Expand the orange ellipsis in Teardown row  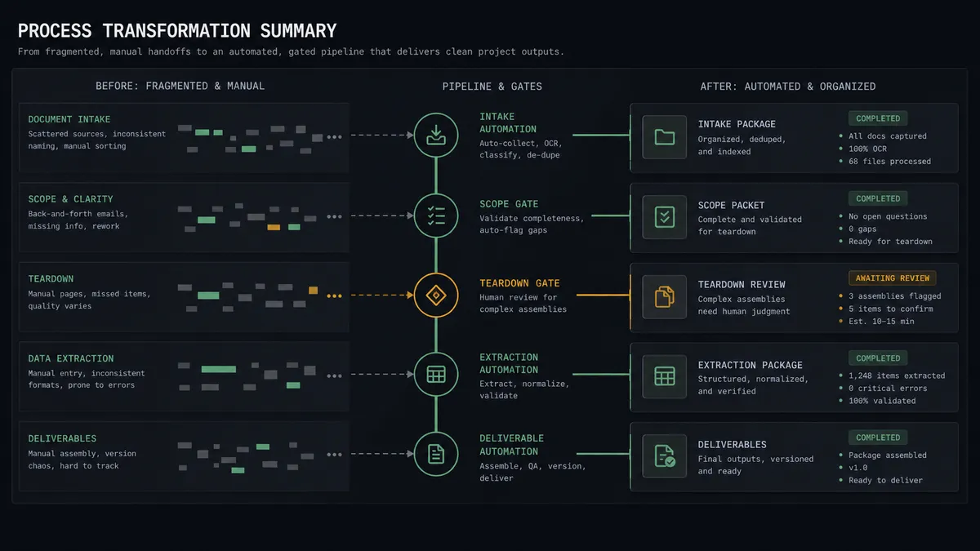pyautogui.click(x=334, y=296)
